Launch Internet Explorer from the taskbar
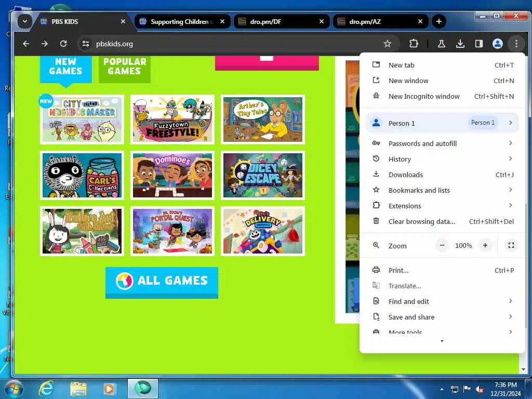 [x=46, y=389]
